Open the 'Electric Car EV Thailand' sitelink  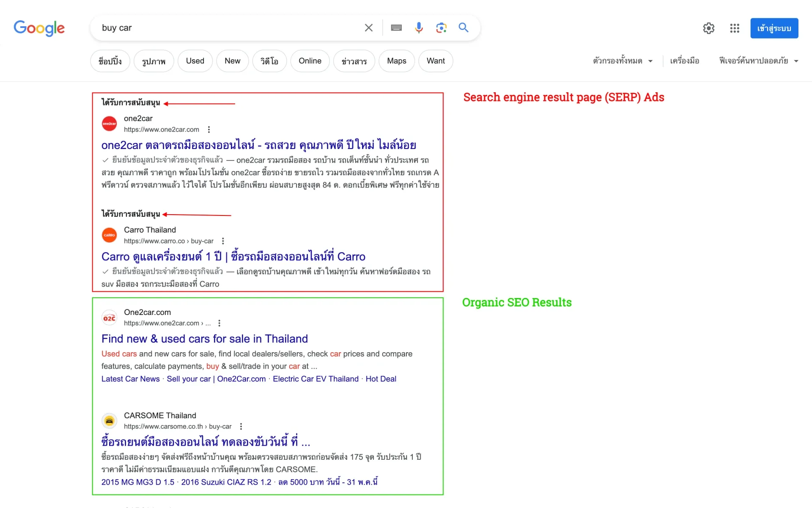[x=315, y=379]
